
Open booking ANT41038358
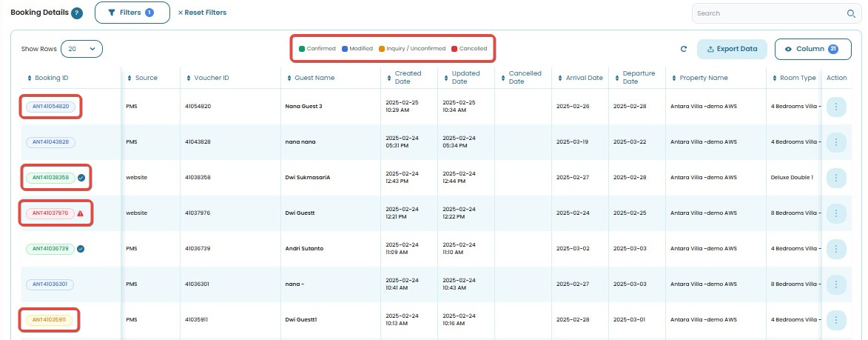click(50, 178)
